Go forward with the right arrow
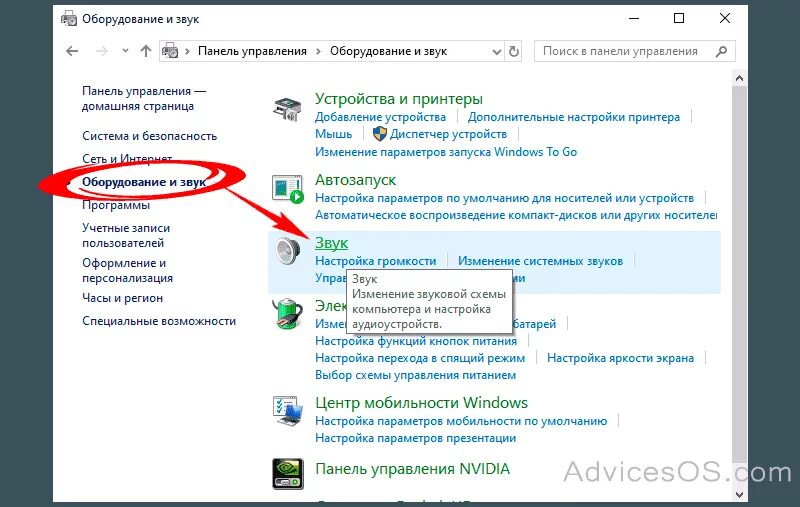This screenshot has width=800, height=507. (102, 51)
